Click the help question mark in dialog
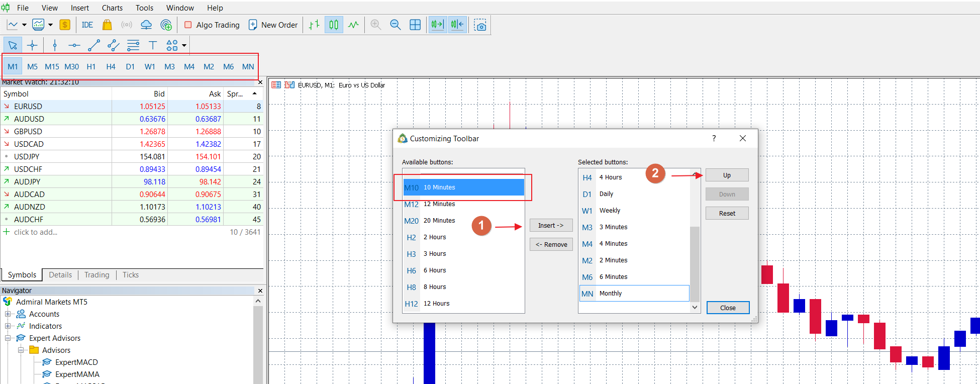This screenshot has width=980, height=384. tap(714, 138)
